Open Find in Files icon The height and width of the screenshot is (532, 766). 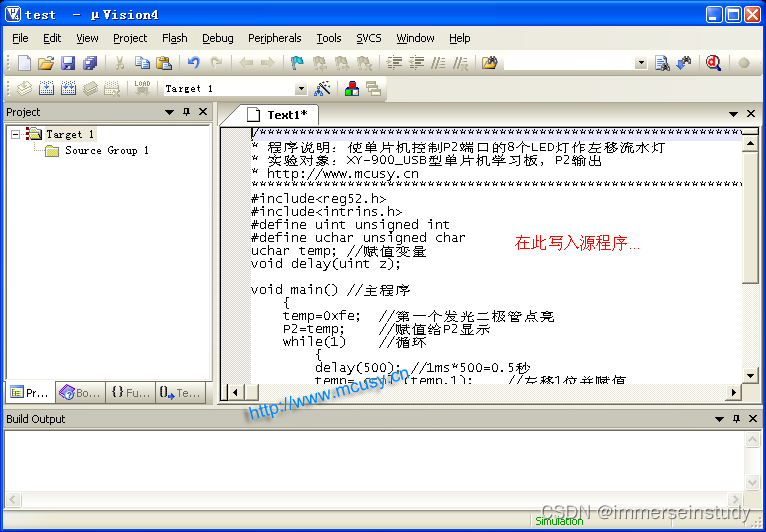point(489,63)
